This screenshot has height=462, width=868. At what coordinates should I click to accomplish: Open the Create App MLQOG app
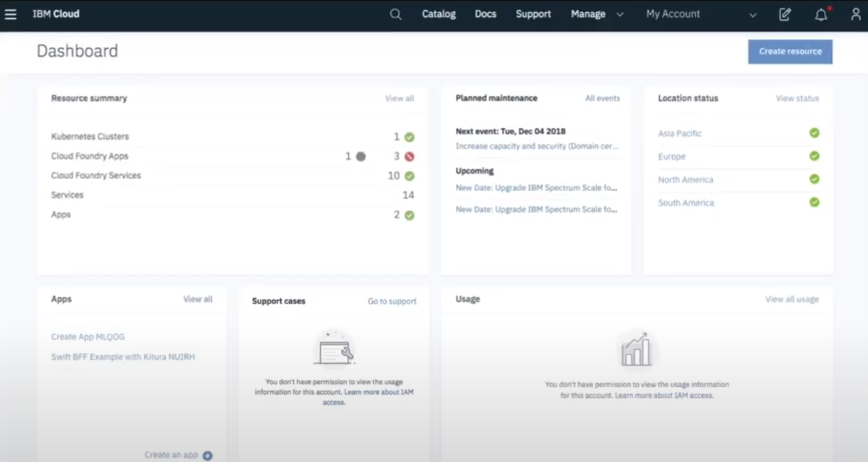coord(88,337)
